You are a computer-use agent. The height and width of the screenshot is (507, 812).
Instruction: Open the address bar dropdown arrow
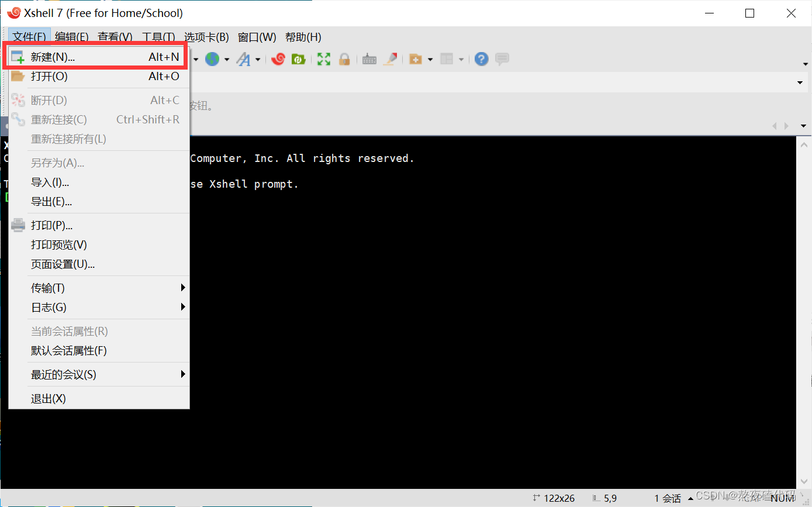tap(800, 83)
